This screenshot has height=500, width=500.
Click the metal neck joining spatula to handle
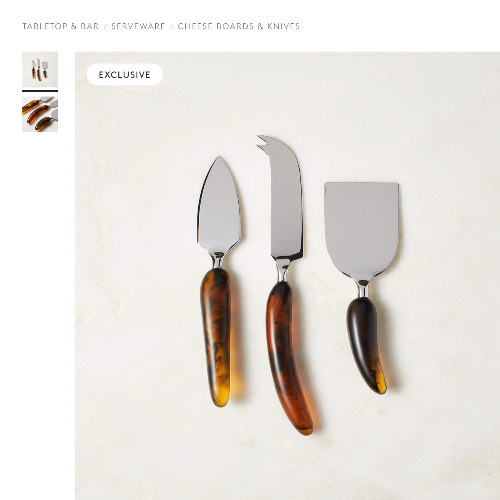pyautogui.click(x=362, y=289)
